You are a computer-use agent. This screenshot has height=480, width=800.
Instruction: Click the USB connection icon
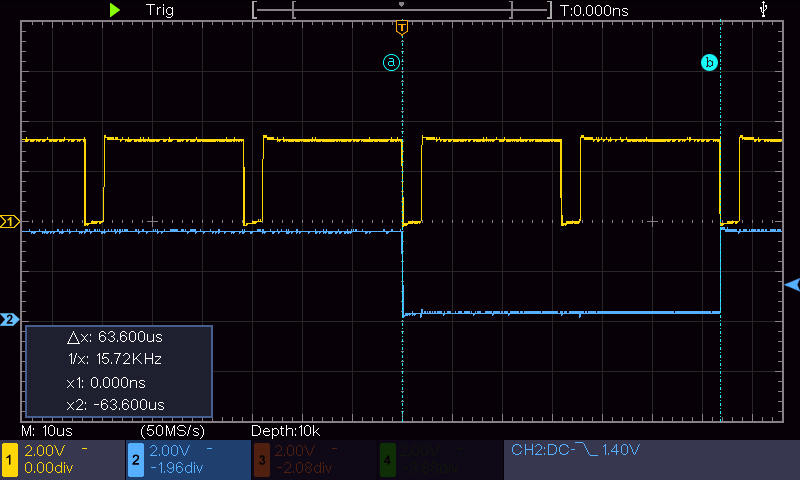765,9
